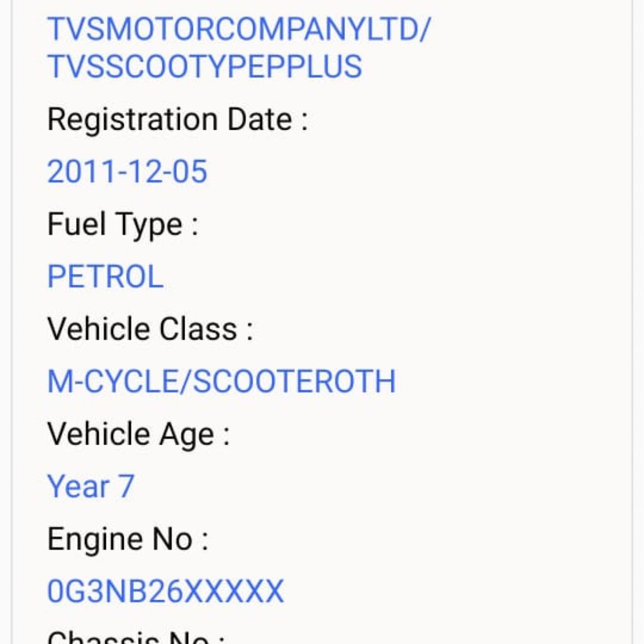
Task: Tap the Fuel Type label
Action: [x=123, y=226]
